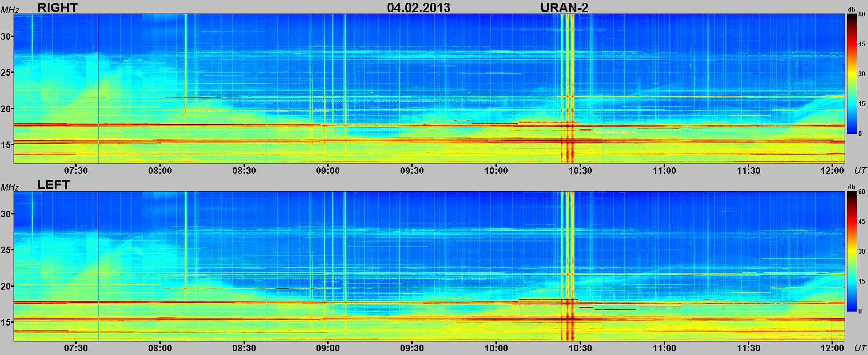Screen dimensions: 868x355
Task: Click 08:30 time tick under LEFT panel
Action: point(244,348)
